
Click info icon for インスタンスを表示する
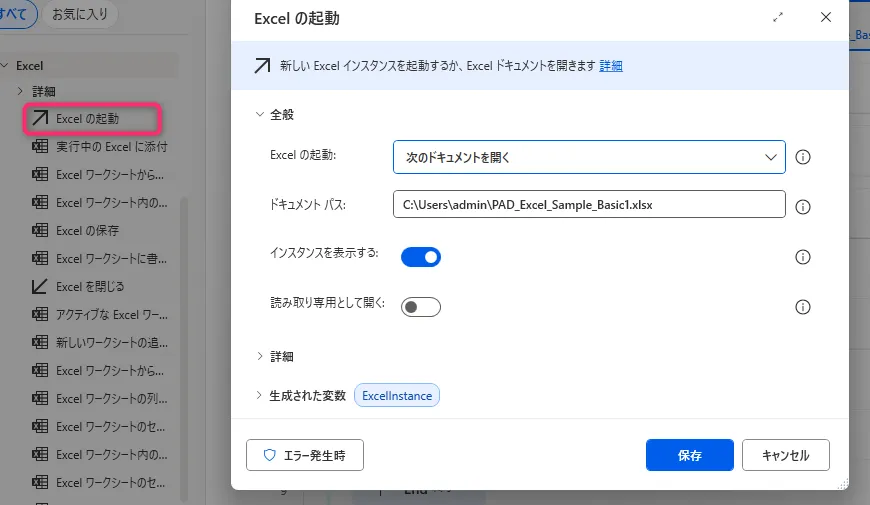click(802, 257)
